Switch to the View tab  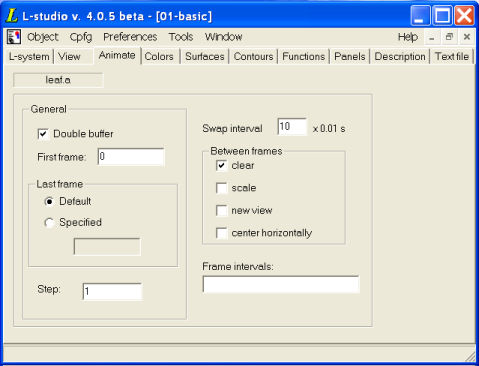click(73, 56)
